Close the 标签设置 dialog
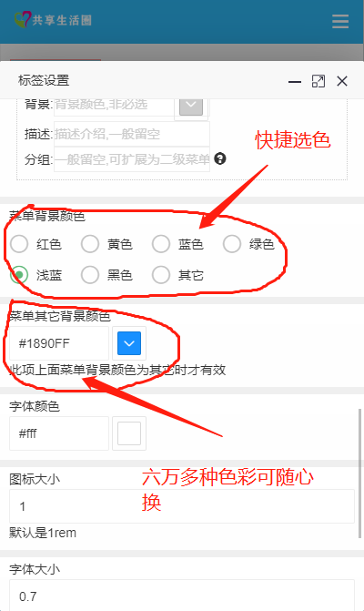 click(x=342, y=81)
